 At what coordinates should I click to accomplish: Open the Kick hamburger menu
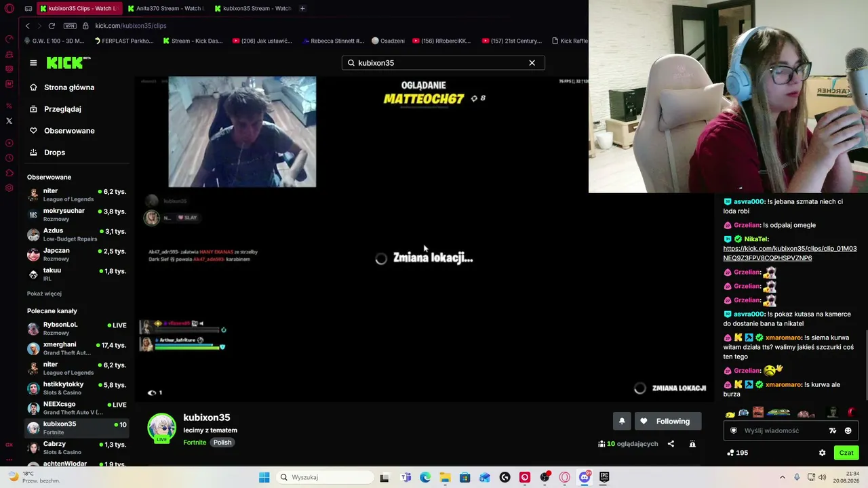point(33,62)
